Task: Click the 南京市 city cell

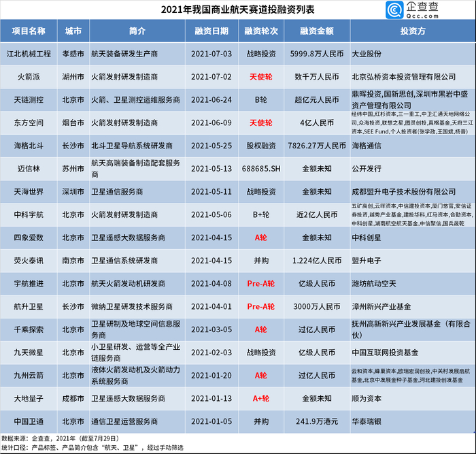Action: click(73, 261)
